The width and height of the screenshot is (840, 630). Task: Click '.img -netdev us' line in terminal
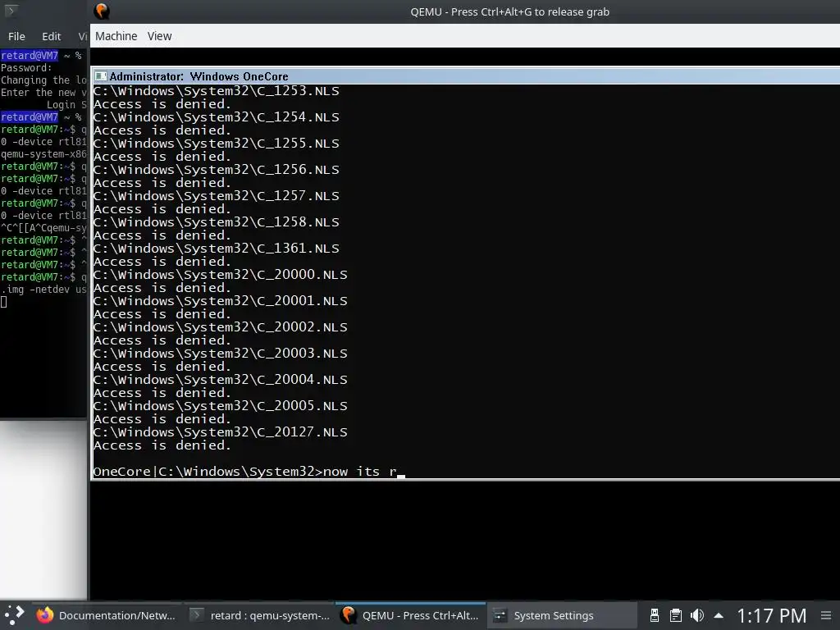tap(43, 290)
